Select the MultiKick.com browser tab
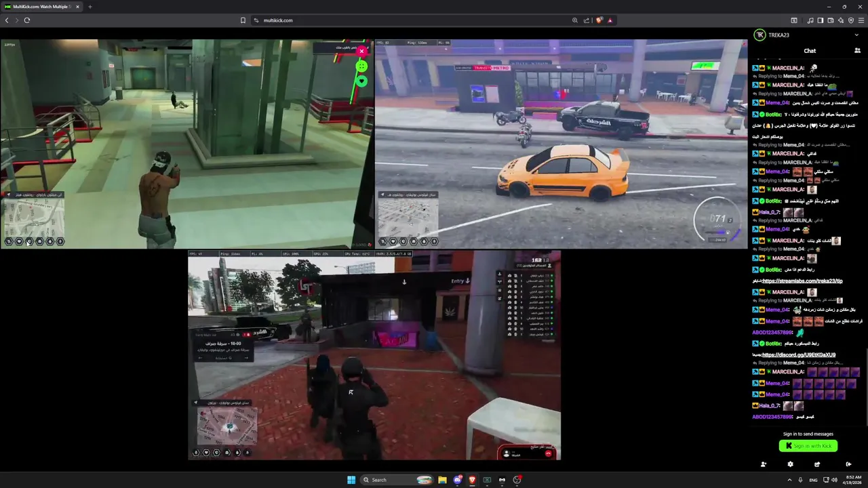868x488 pixels. click(x=41, y=7)
